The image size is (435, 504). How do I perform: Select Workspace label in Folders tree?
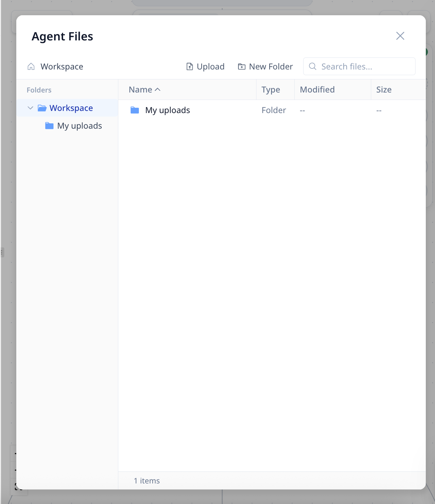point(71,108)
